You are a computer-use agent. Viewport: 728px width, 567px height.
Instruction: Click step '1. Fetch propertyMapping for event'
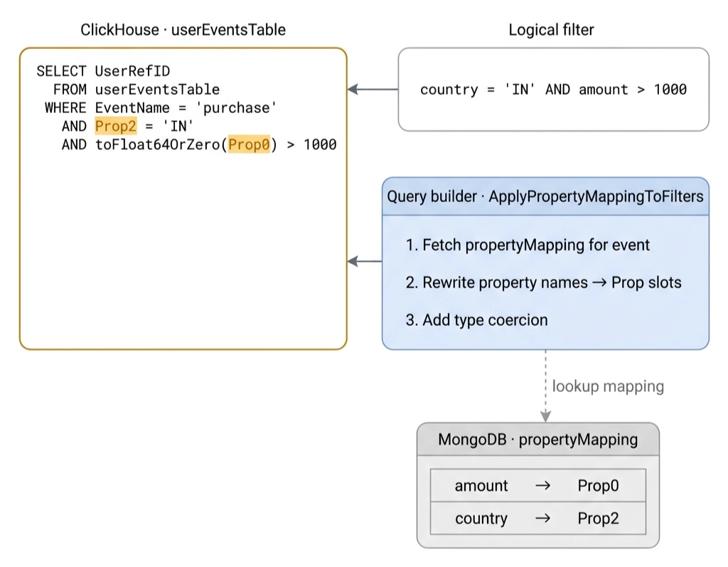(528, 245)
